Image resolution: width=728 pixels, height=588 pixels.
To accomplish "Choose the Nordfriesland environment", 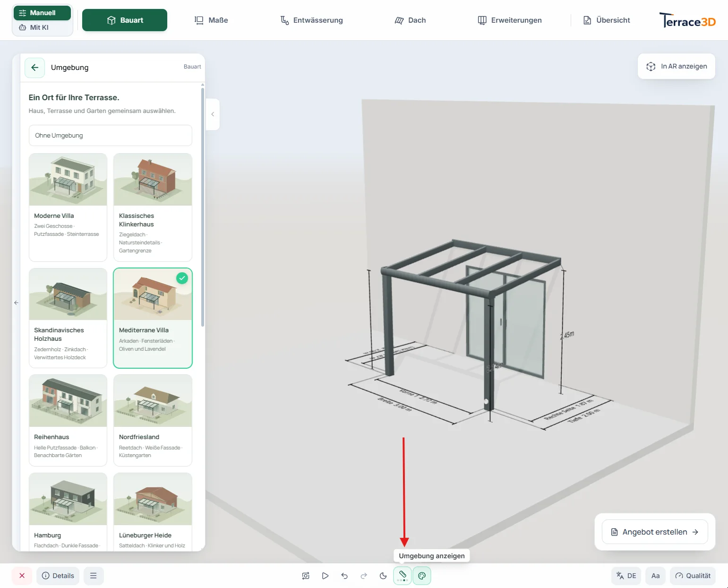I will click(x=153, y=421).
